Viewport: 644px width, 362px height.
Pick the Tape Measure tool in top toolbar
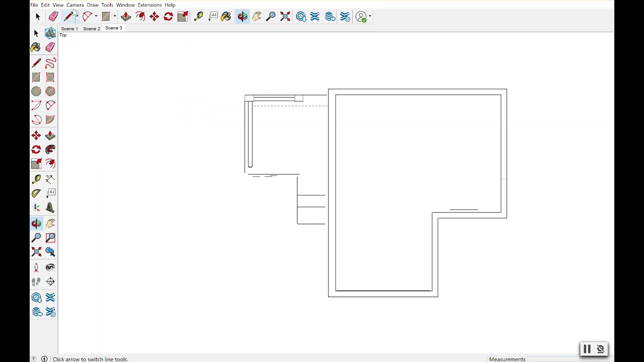coord(198,17)
